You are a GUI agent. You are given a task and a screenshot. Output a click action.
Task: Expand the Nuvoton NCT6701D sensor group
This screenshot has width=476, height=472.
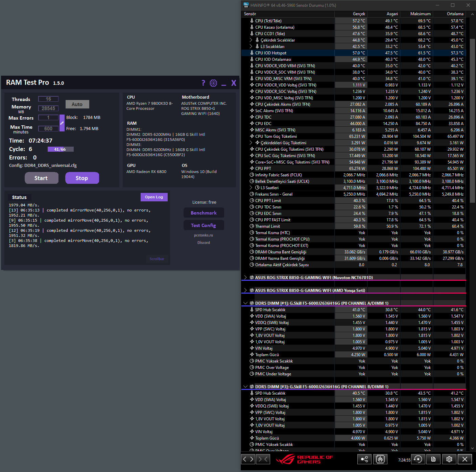(245, 277)
